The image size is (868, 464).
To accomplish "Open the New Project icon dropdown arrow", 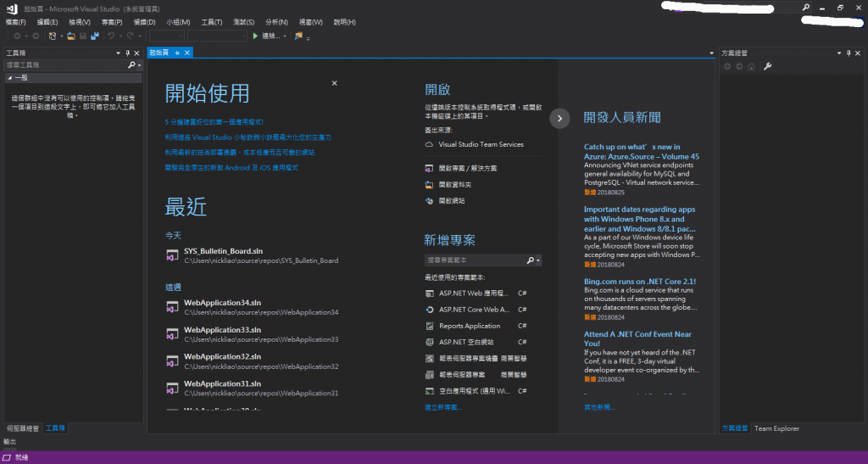I will [61, 36].
